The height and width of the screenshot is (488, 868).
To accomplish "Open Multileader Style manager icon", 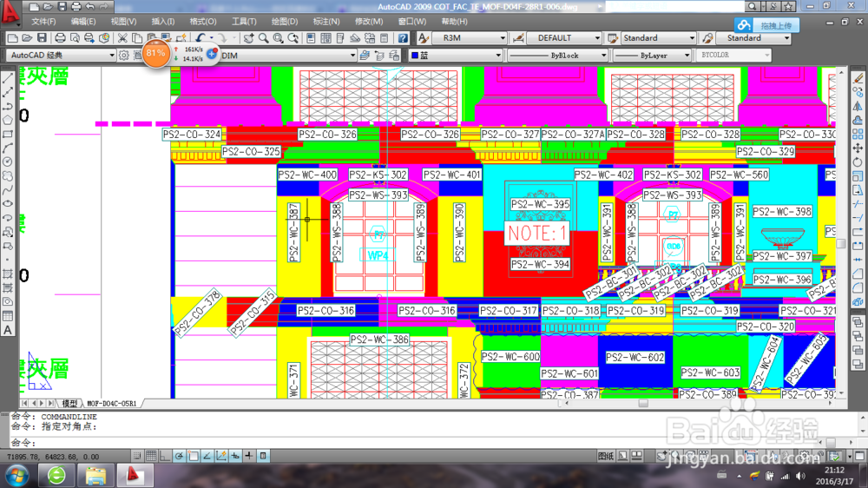I will [707, 38].
